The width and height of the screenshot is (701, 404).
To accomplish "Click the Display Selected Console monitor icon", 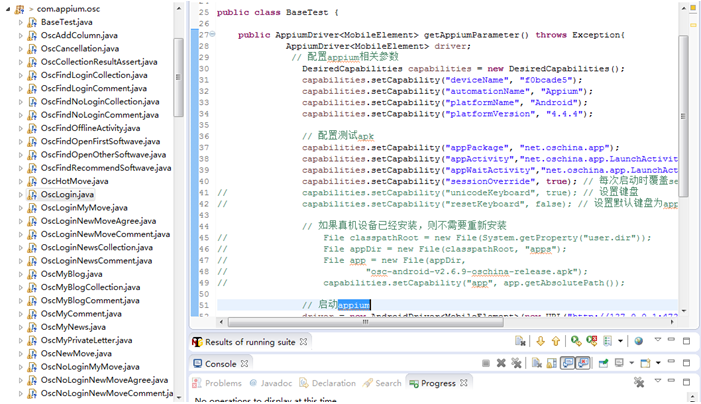I will pos(619,363).
